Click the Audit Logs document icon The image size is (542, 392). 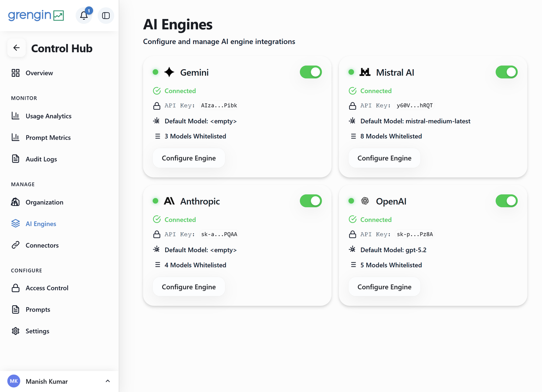click(x=16, y=159)
